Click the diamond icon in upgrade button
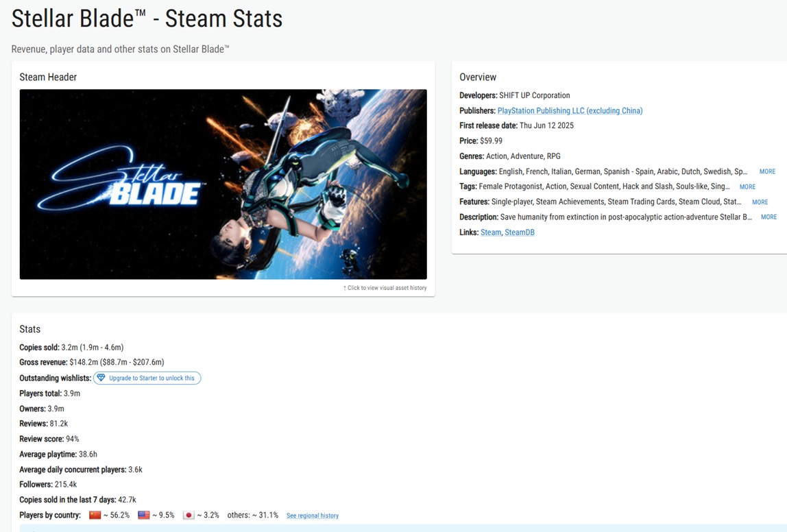 point(101,378)
